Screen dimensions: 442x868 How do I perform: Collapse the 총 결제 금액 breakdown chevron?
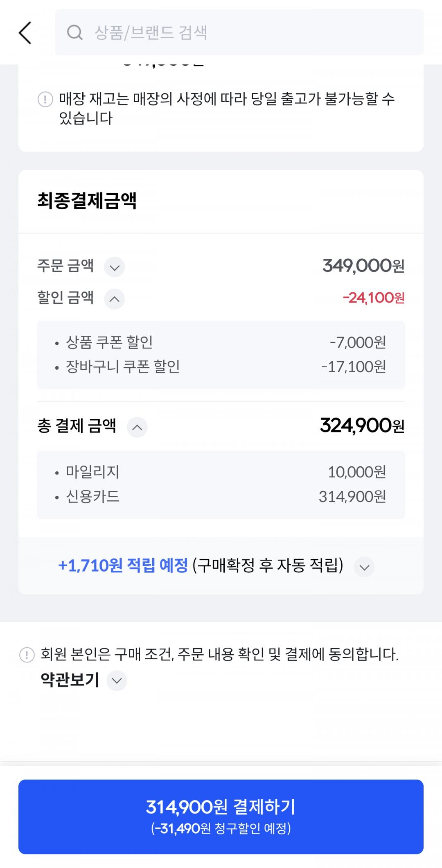tap(137, 427)
